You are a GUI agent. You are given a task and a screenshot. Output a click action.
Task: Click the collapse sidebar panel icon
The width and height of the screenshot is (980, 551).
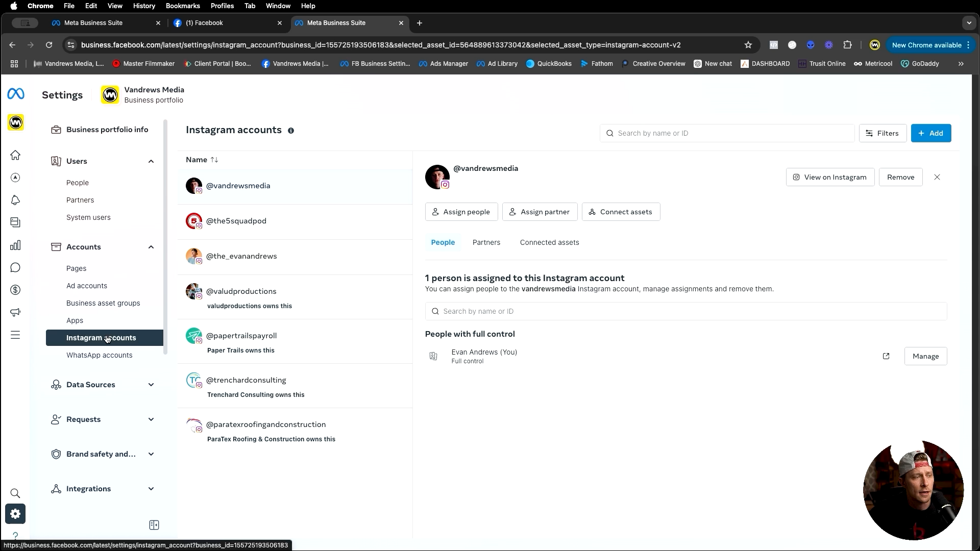(154, 525)
